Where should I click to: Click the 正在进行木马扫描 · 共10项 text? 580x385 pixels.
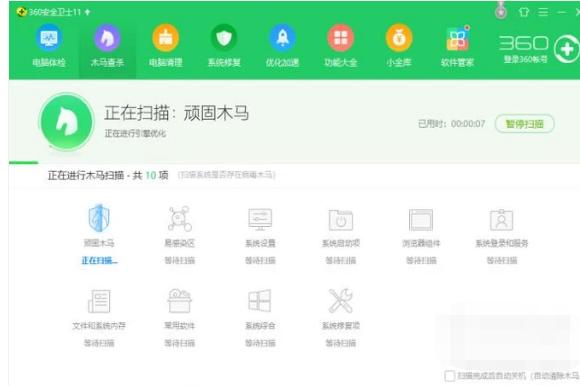[108, 175]
